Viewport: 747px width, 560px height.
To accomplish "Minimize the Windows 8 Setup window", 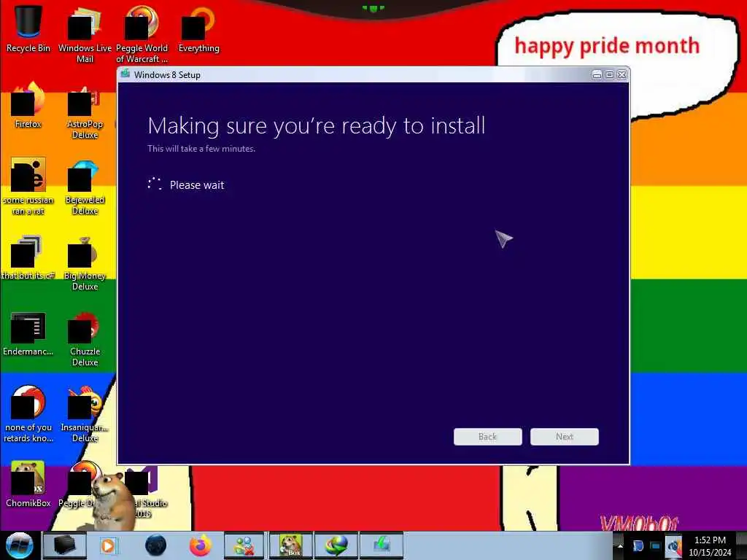I will 597,75.
